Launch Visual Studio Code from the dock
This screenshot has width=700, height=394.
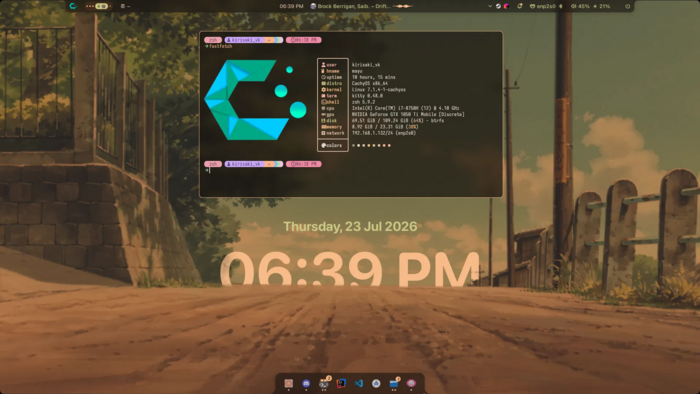coord(358,383)
